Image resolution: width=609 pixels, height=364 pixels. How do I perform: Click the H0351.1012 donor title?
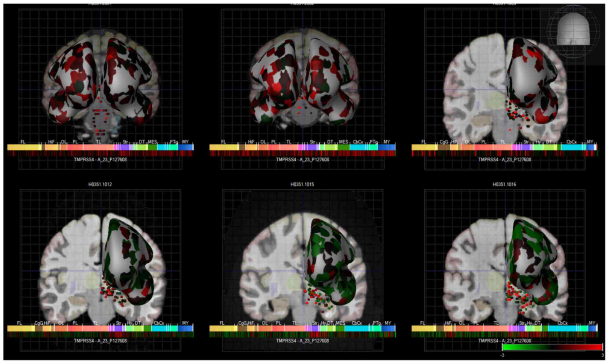(x=100, y=184)
